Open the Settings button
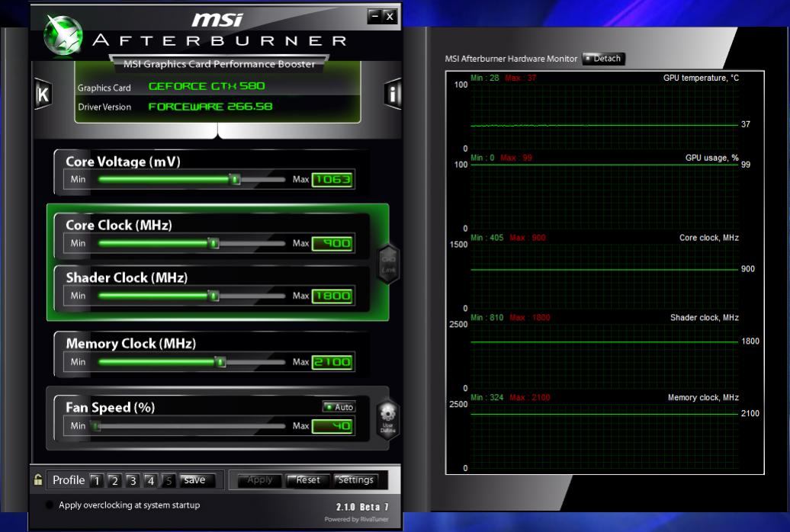 pyautogui.click(x=355, y=480)
